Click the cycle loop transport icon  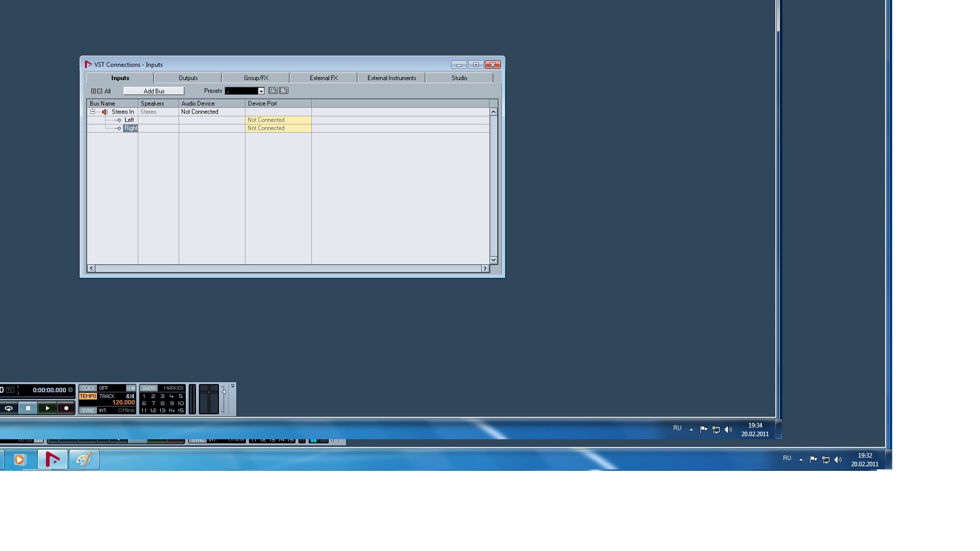[x=9, y=408]
